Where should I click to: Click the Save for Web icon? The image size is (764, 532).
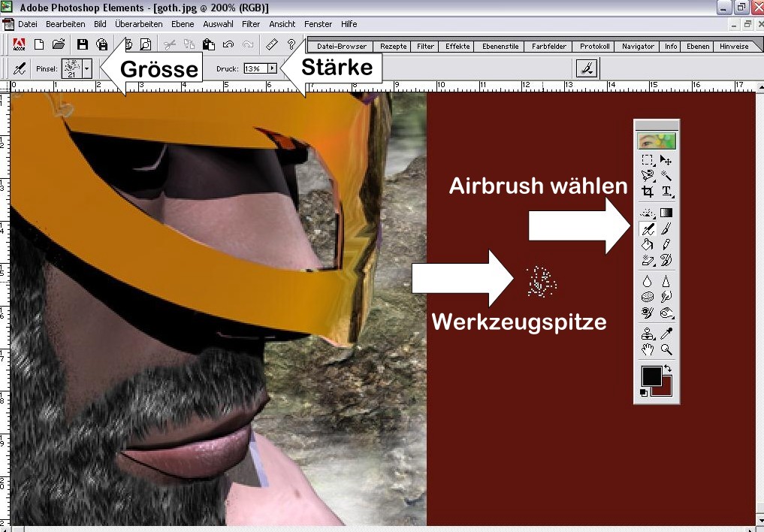[x=102, y=44]
